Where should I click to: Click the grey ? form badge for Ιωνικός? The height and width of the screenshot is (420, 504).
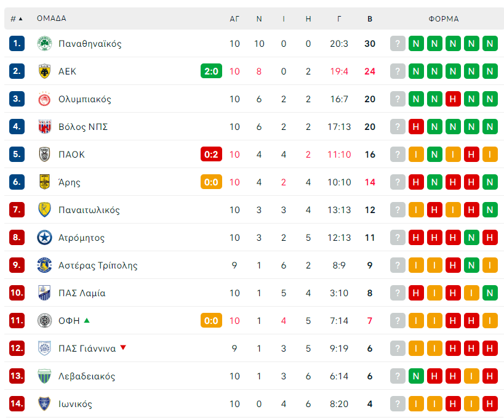tap(398, 404)
